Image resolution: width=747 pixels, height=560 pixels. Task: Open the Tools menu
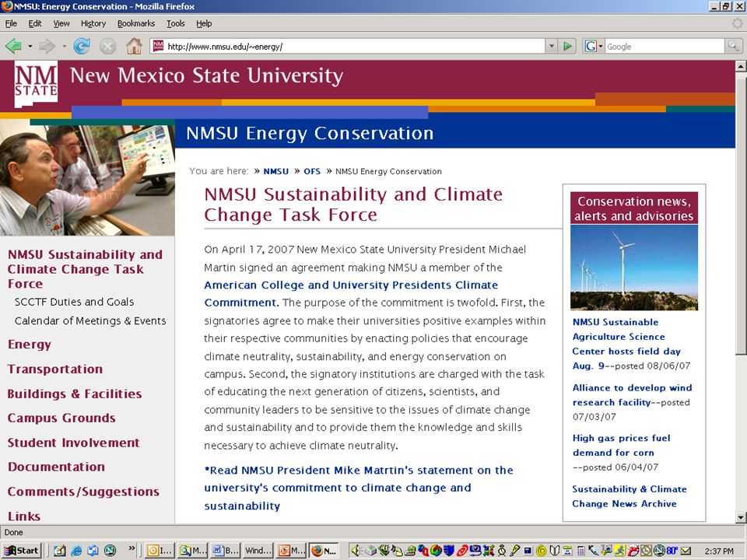click(x=176, y=23)
